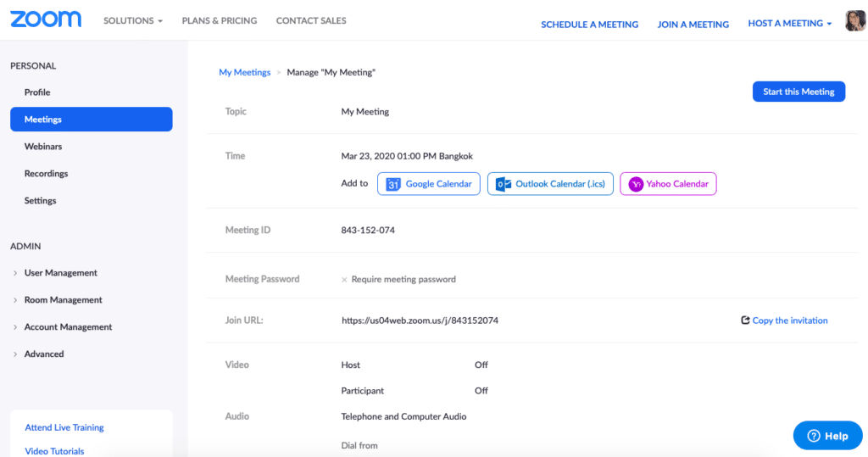Open the Solutions dropdown menu

[x=132, y=21]
